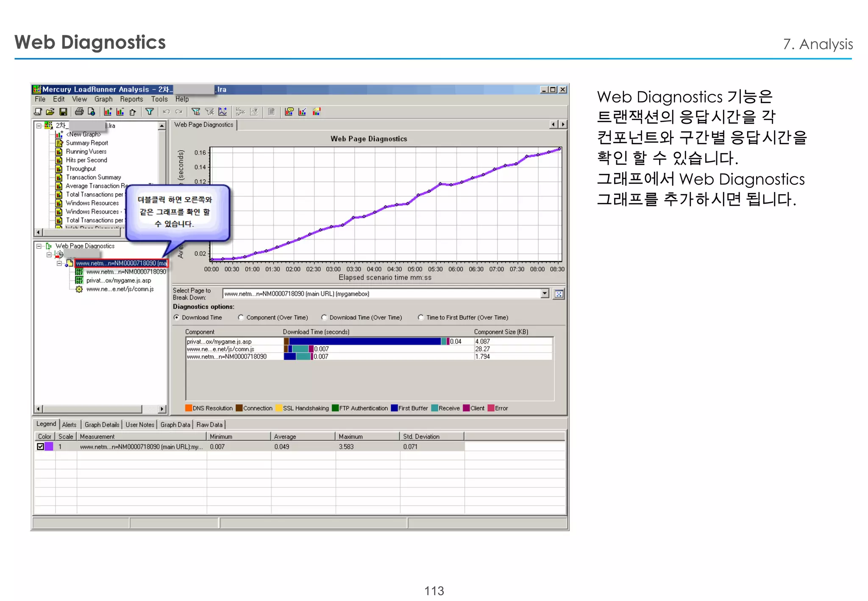Image resolution: width=868 pixels, height=601 pixels.
Task: Click the Print toolbar icon
Action: [x=79, y=111]
